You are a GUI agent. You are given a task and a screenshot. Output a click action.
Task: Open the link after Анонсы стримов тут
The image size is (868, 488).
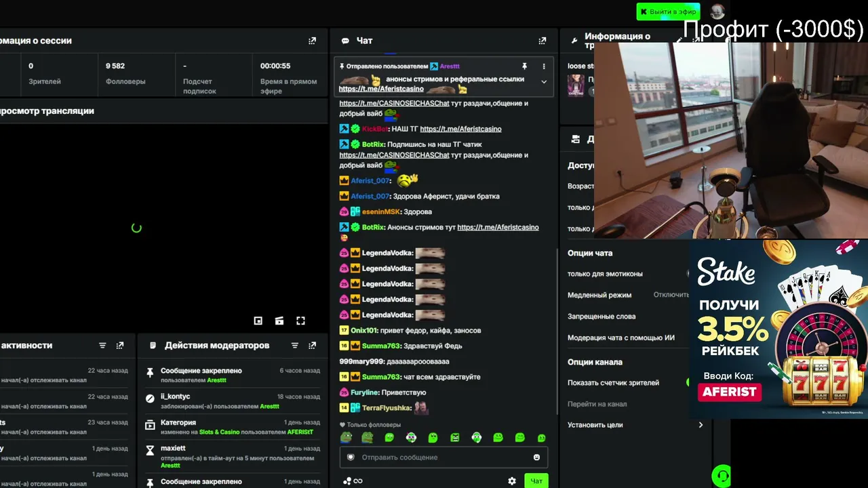(498, 228)
